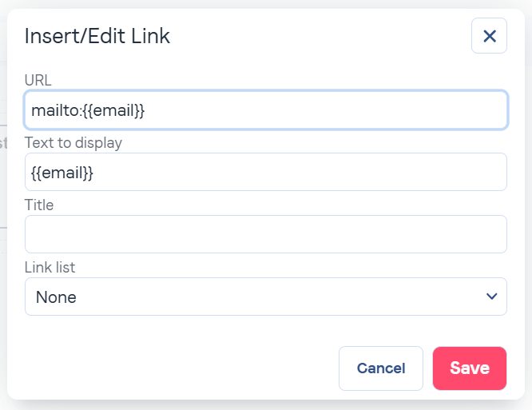Cancel the link edit
The image size is (532, 410).
tap(380, 368)
